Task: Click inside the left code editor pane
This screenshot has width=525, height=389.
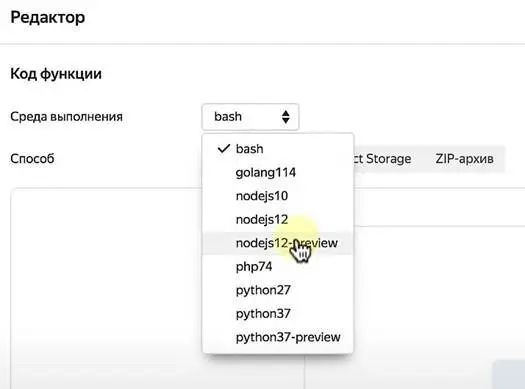Action: (107, 288)
